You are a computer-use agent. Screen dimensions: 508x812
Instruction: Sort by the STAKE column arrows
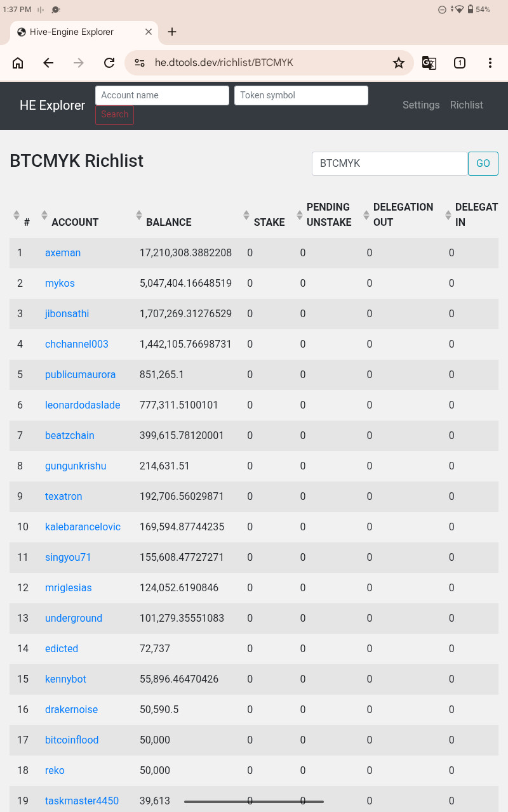(246, 215)
